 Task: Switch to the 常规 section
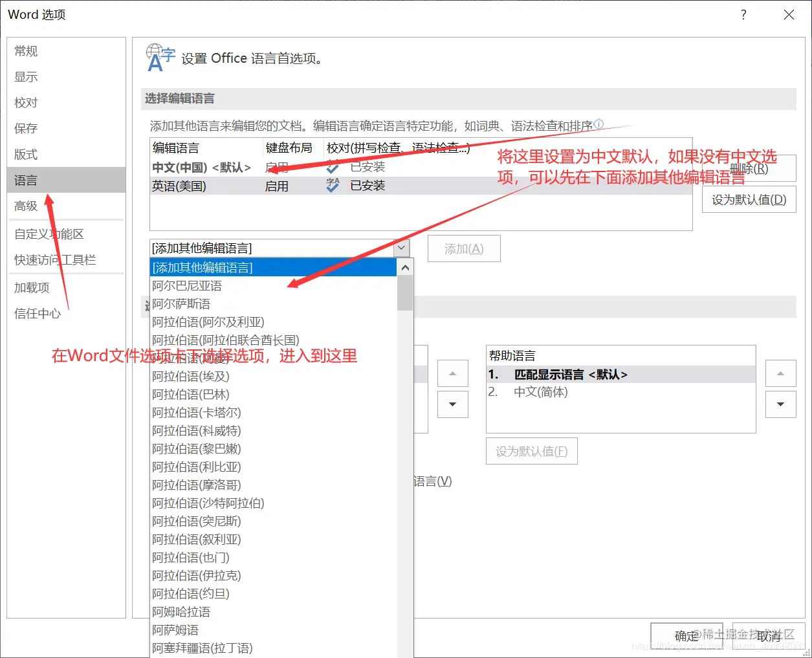(x=26, y=50)
